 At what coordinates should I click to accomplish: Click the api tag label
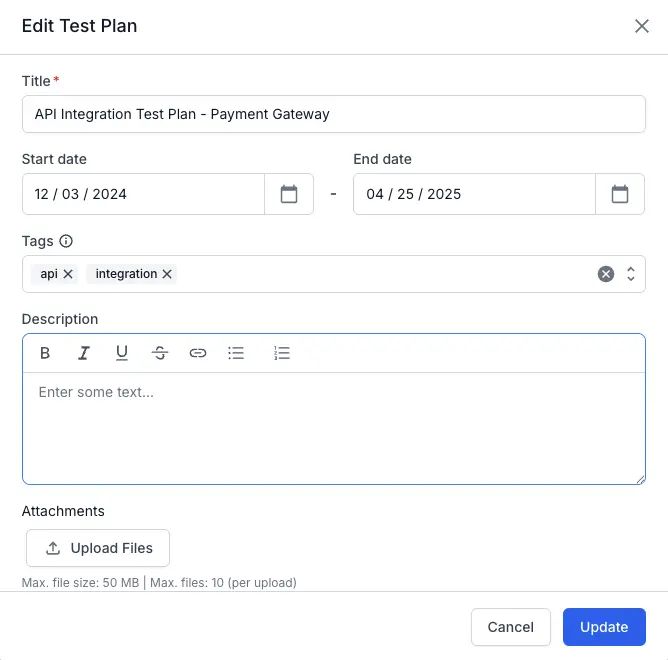(49, 274)
